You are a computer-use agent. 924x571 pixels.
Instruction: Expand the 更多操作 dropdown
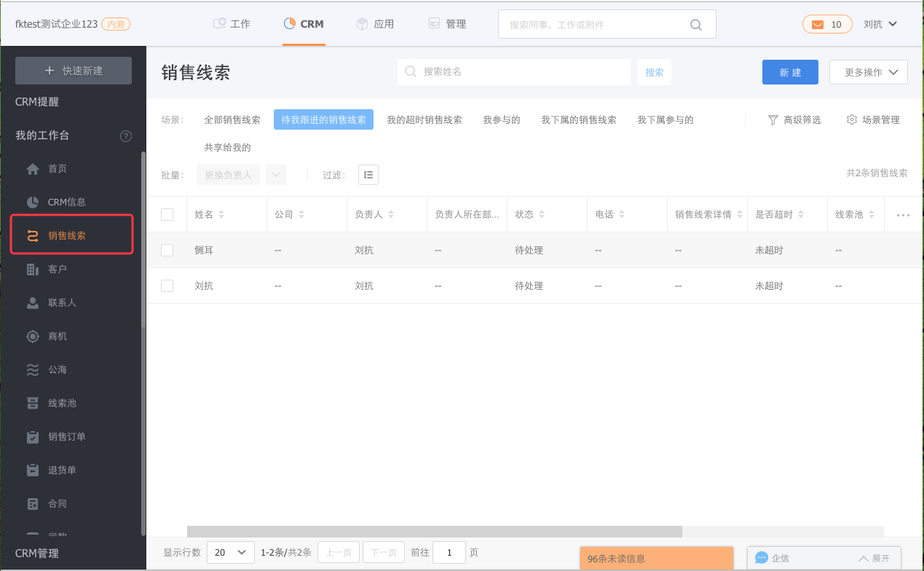tap(868, 73)
